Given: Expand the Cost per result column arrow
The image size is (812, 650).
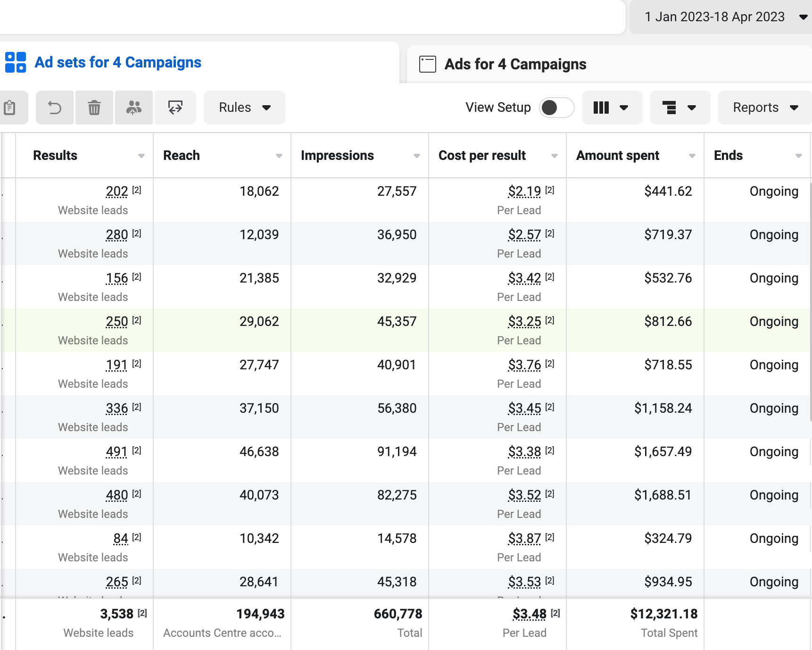Looking at the screenshot, I should (555, 156).
